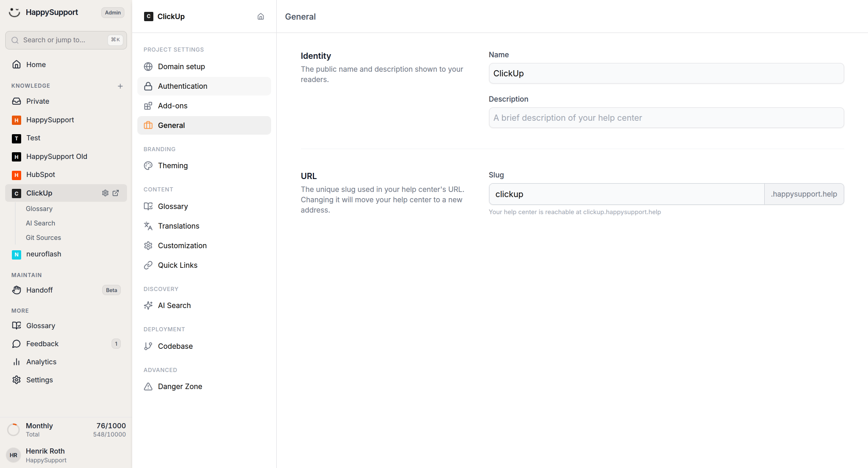The width and height of the screenshot is (868, 468).
Task: Open the Private knowledge base
Action: 66,101
